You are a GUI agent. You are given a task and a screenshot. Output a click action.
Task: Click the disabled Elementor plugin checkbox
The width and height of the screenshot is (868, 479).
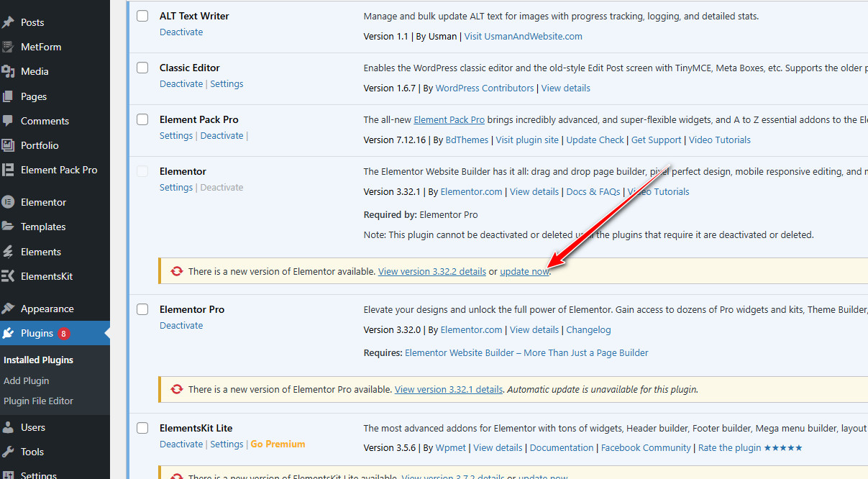(142, 171)
